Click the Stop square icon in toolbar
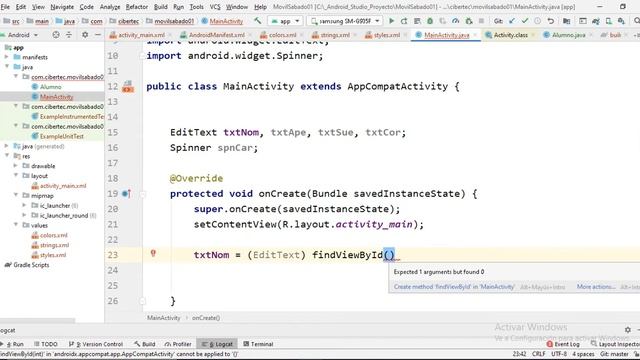 tap(482, 21)
